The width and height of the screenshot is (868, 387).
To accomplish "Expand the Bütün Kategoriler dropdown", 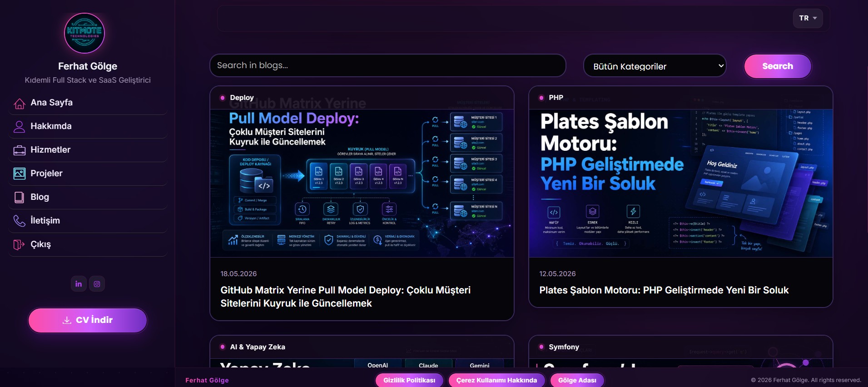I will (655, 66).
